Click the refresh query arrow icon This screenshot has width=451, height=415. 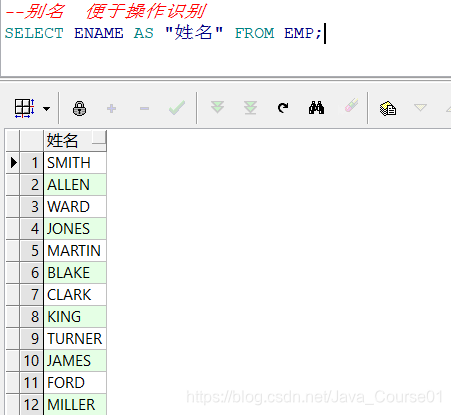coord(283,108)
